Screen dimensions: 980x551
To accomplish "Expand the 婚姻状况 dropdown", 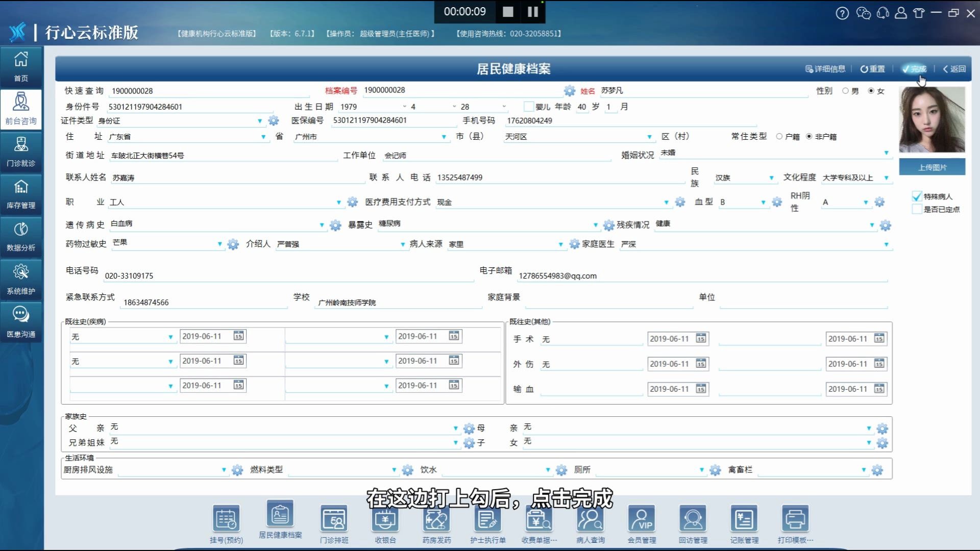I will pyautogui.click(x=886, y=153).
